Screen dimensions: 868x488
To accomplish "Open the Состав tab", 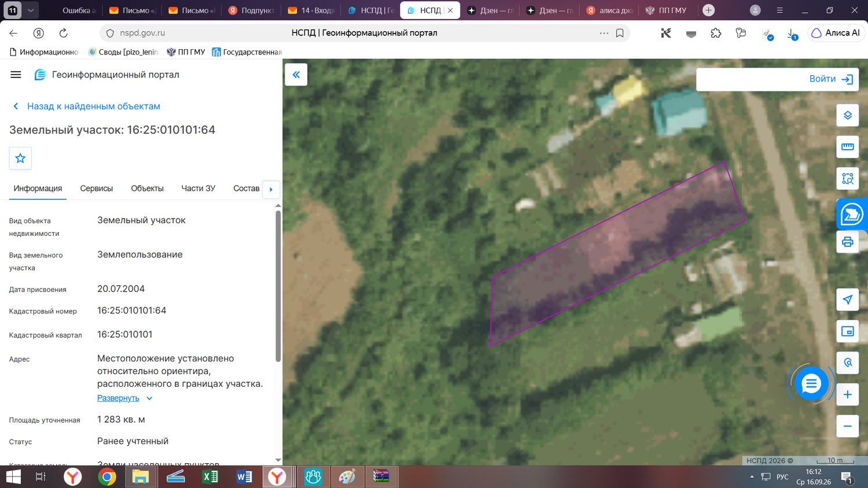I will (246, 188).
